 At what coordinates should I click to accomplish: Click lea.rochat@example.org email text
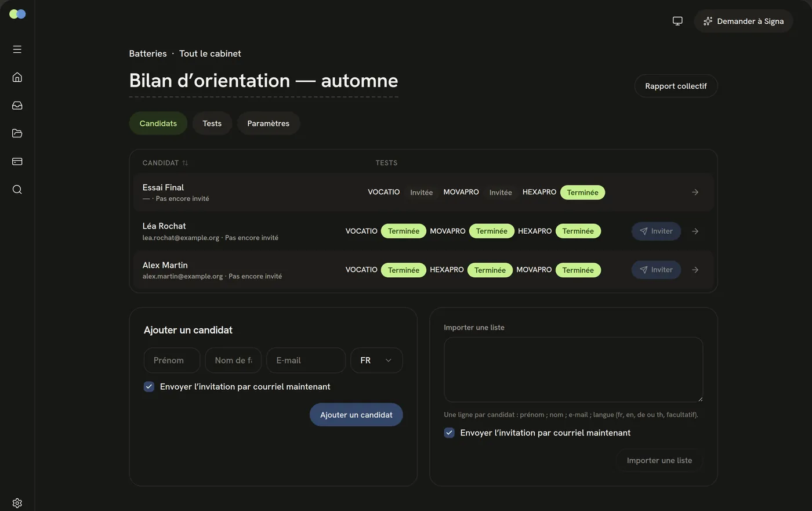click(181, 238)
